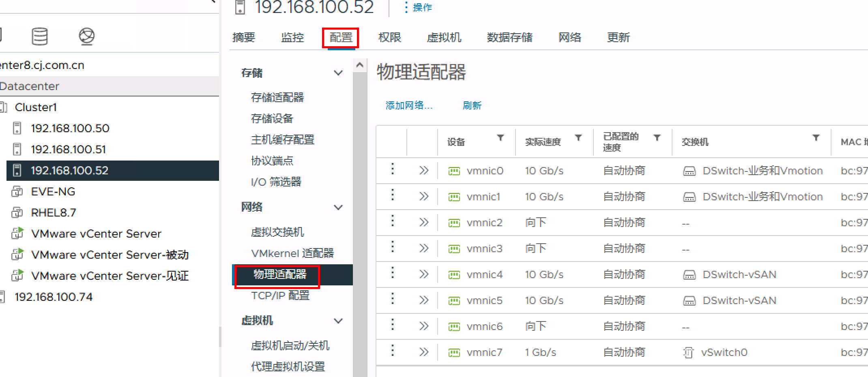Collapse the 存储 section chevron
Viewport: 868px width, 377px height.
[x=338, y=73]
